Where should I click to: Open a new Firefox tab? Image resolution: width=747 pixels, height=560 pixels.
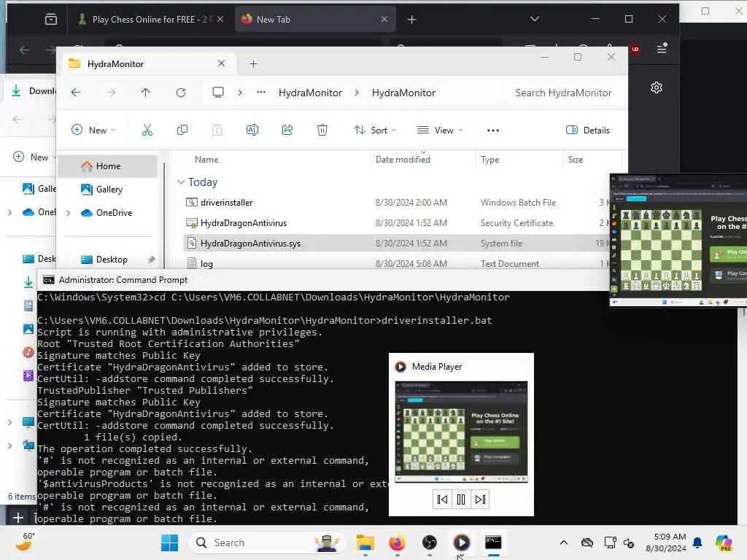[412, 19]
